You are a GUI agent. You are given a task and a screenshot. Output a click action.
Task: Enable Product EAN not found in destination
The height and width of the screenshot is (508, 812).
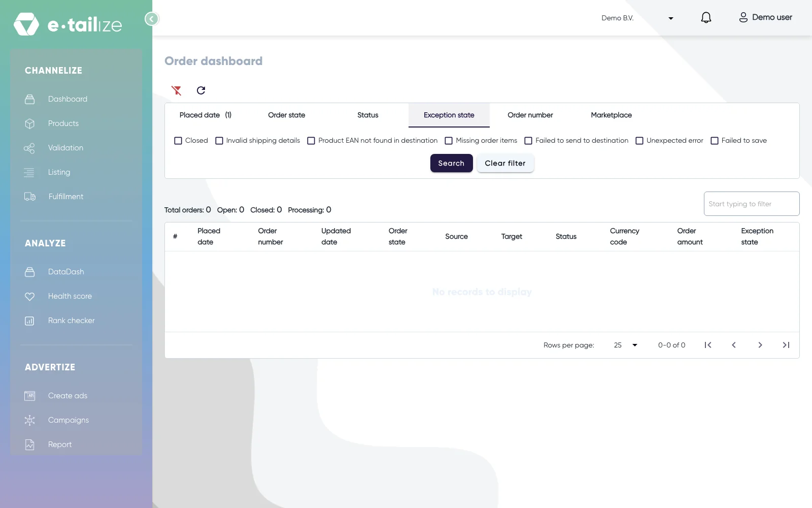(311, 141)
